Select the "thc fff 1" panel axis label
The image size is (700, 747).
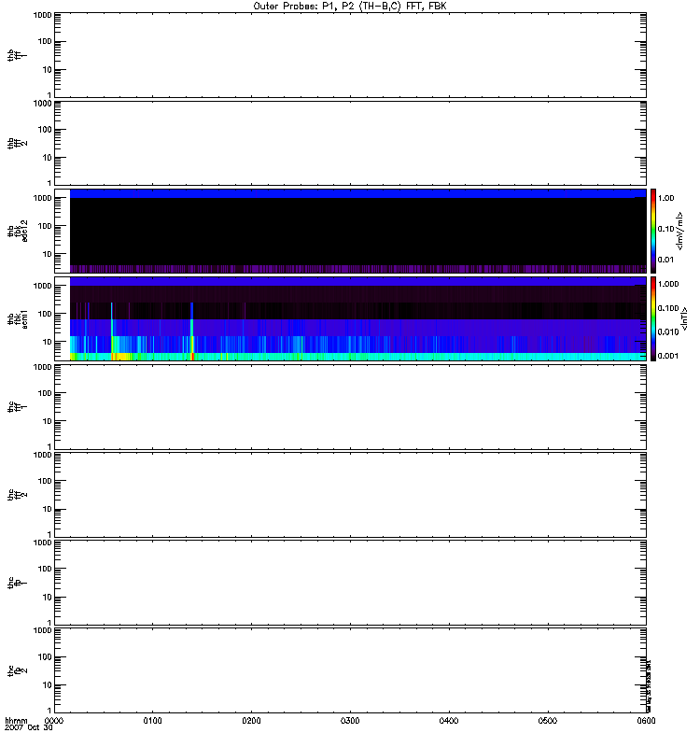coord(18,407)
